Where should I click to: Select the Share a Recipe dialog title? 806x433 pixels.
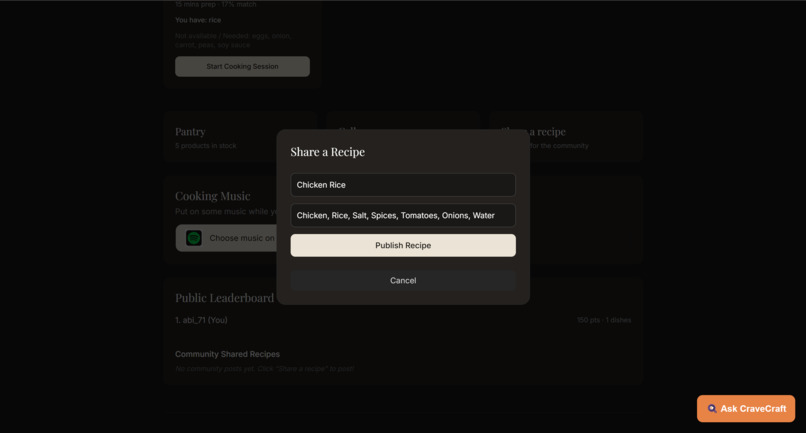[x=327, y=152]
